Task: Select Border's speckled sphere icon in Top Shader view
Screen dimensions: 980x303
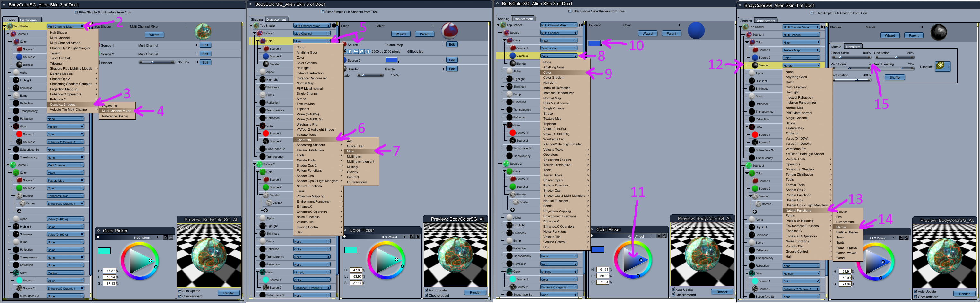Action: (22, 203)
